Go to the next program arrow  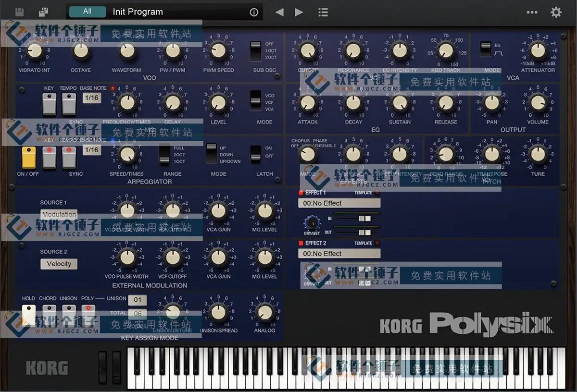click(x=299, y=12)
